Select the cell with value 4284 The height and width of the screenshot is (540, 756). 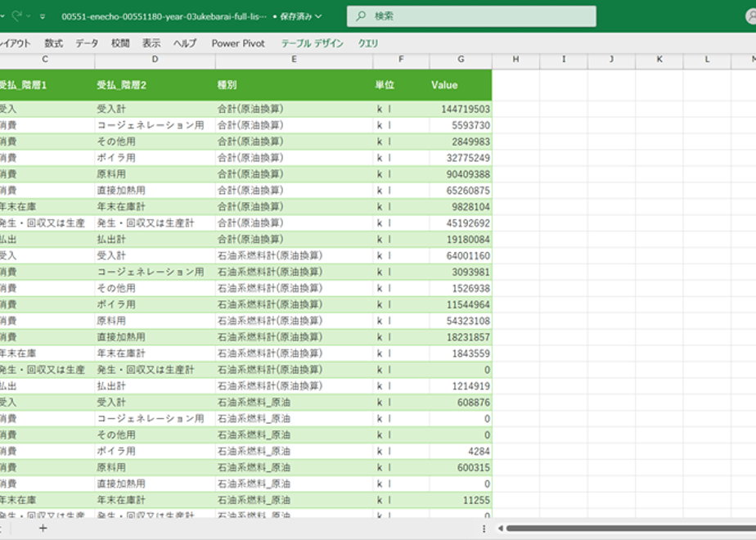pos(461,452)
